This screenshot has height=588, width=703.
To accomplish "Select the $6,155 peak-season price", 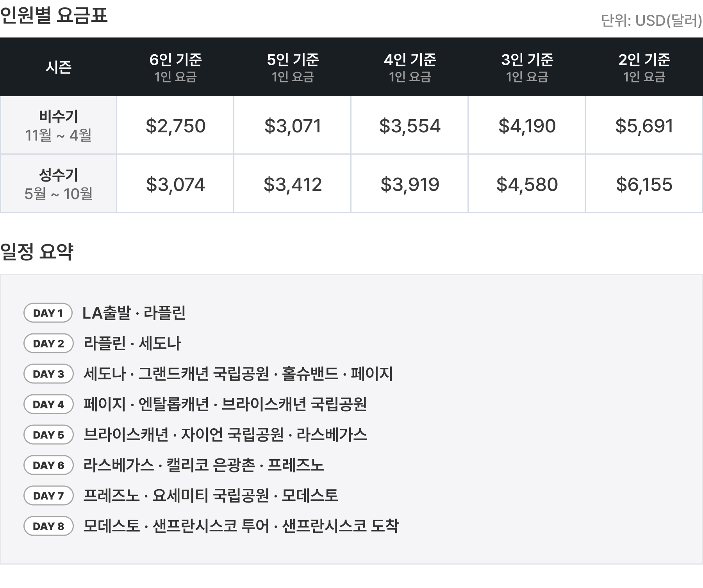I will coord(644,184).
